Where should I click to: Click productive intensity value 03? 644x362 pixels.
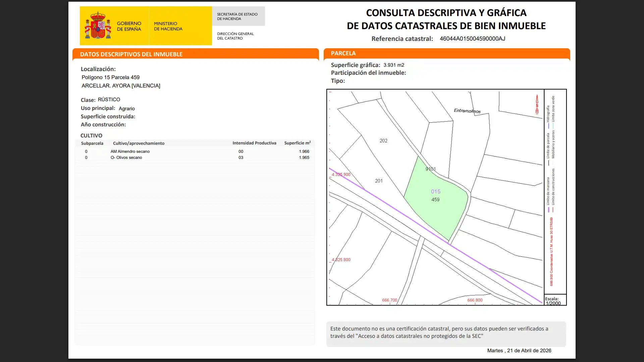point(241,158)
